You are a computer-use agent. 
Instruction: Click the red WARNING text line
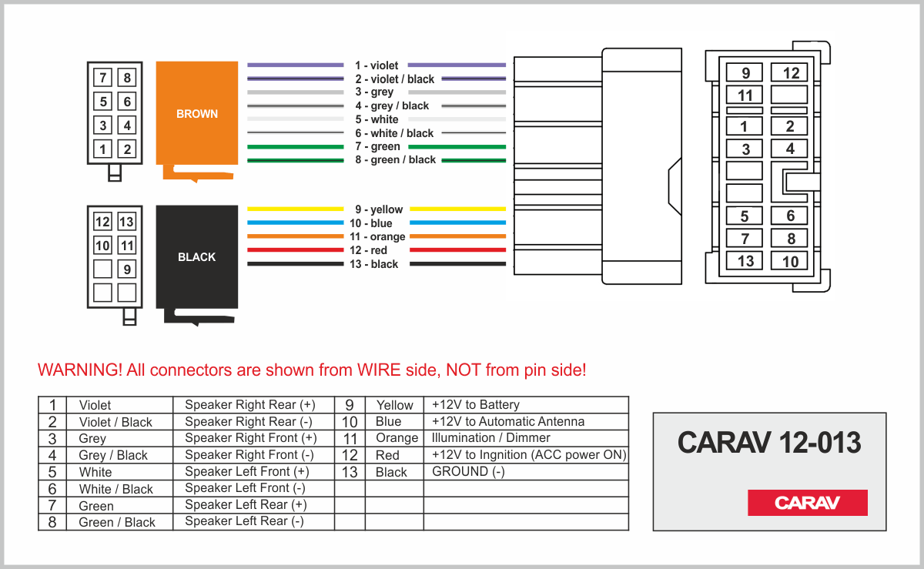pos(312,370)
